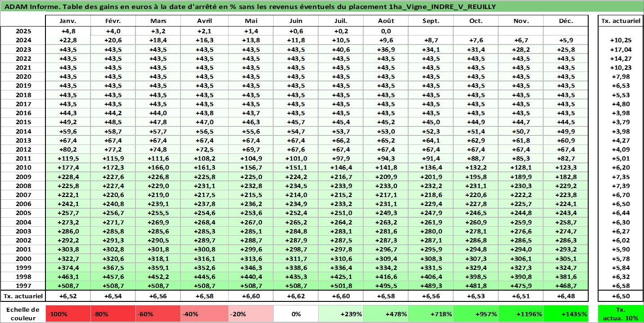Select the 2024 year row label
The height and width of the screenshot is (323, 644).
click(x=23, y=40)
